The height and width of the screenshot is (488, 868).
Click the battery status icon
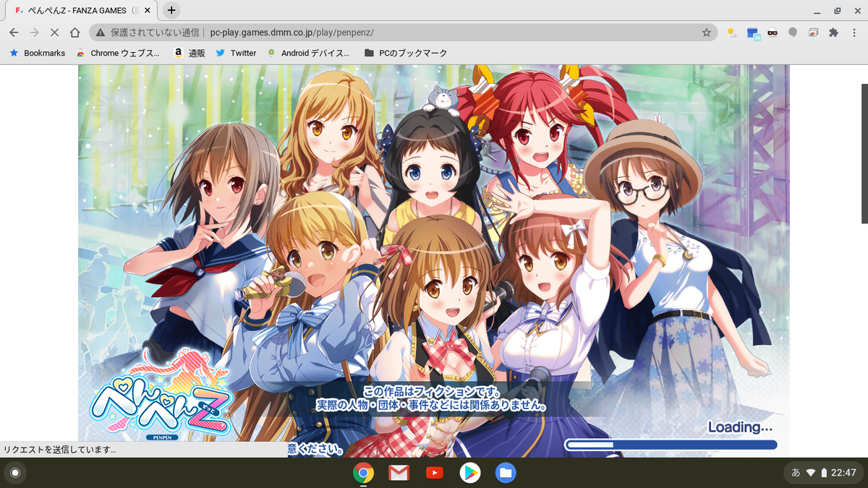[x=823, y=473]
